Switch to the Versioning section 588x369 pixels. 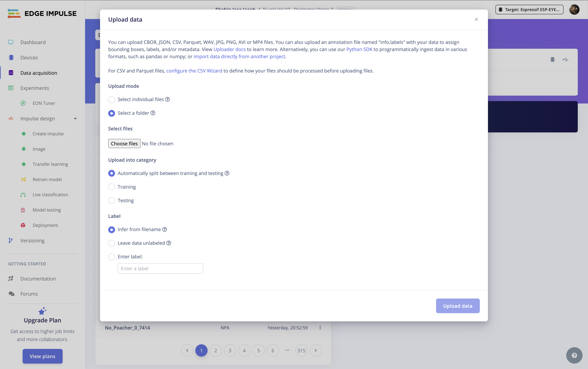point(32,240)
